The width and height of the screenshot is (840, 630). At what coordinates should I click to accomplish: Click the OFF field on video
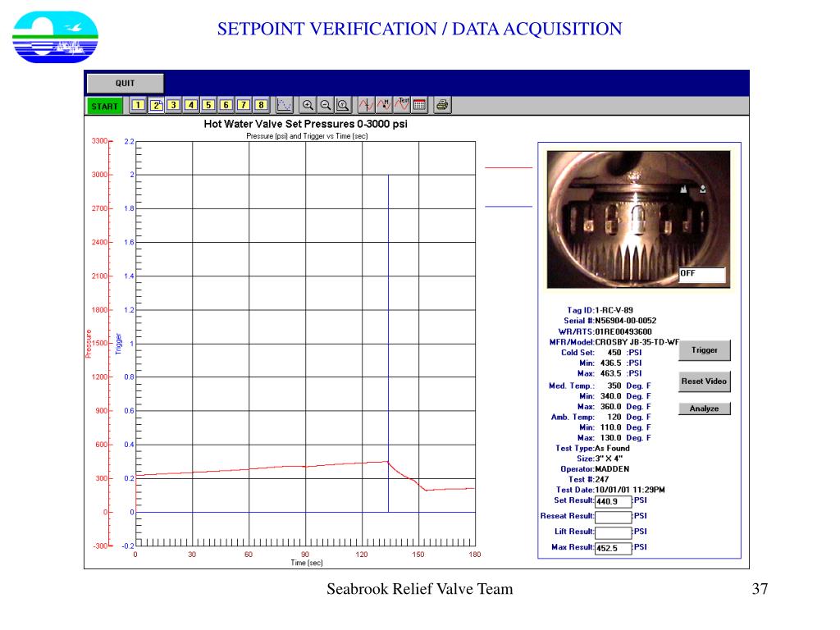point(702,274)
